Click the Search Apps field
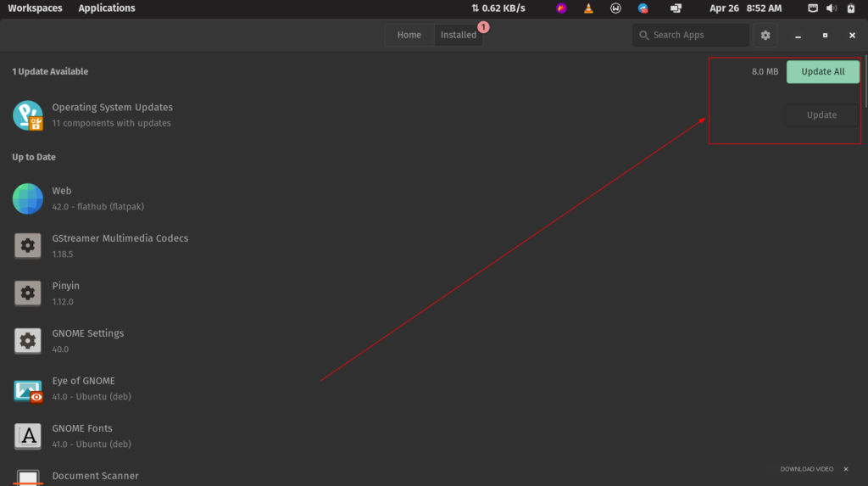The image size is (868, 486). click(691, 35)
